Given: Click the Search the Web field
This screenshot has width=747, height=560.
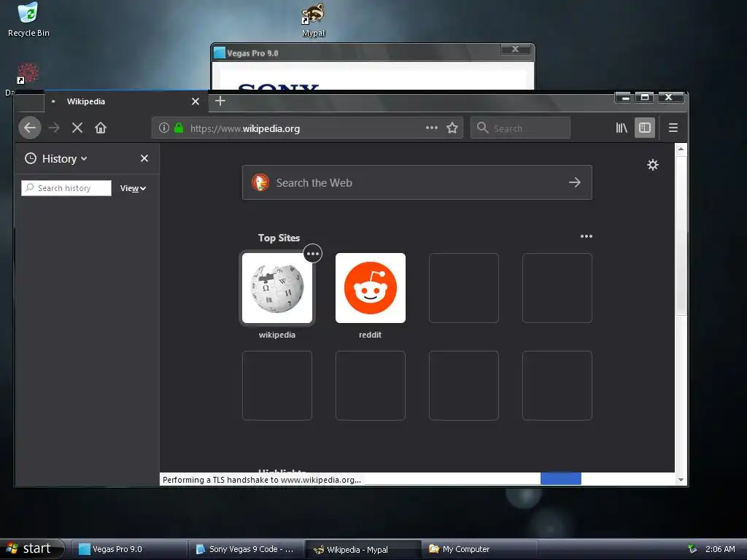Looking at the screenshot, I should coord(417,182).
